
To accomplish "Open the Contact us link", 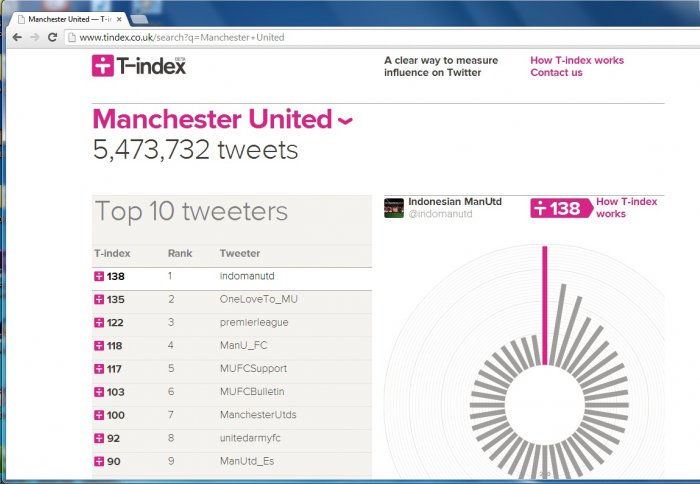I will pyautogui.click(x=556, y=72).
